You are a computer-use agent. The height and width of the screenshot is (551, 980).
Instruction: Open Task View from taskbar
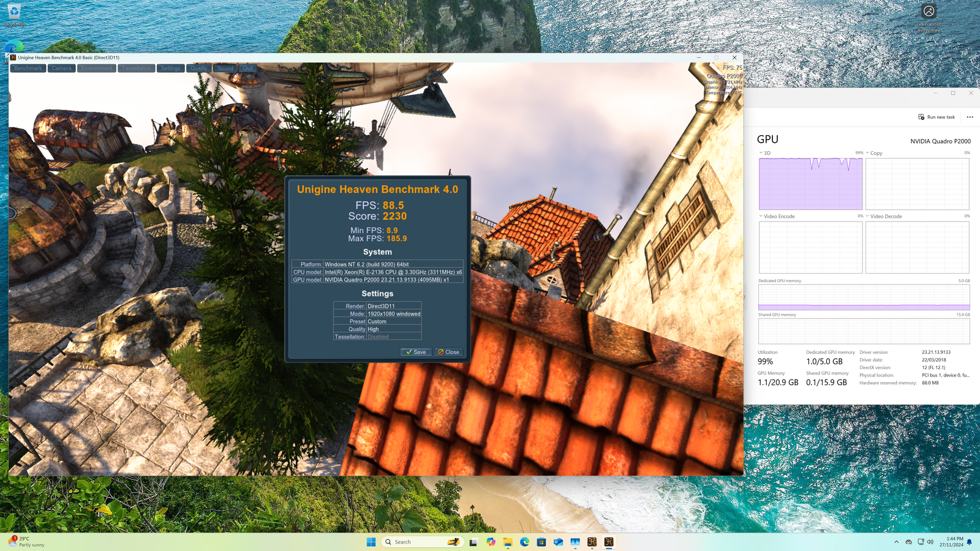pos(473,542)
